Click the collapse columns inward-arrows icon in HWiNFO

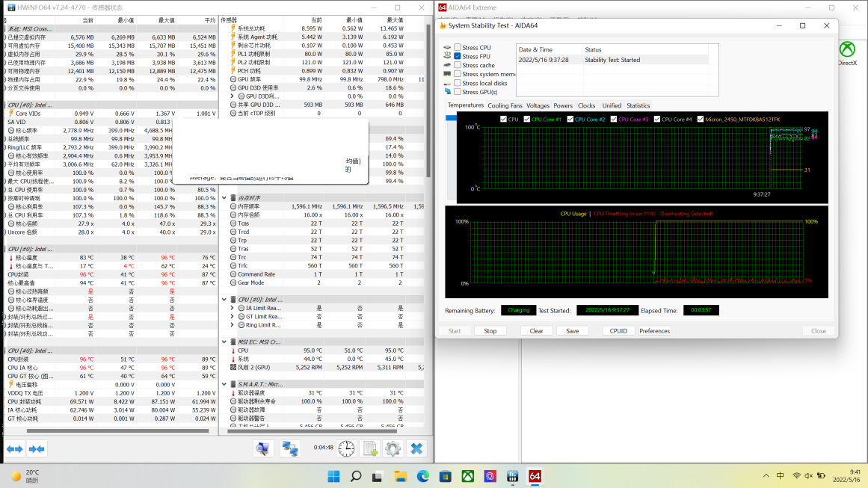pos(37,448)
